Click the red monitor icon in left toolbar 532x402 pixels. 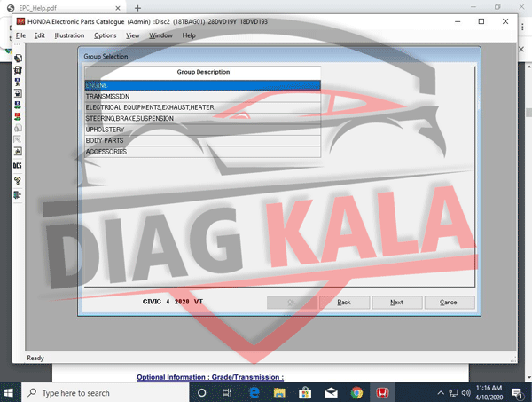click(18, 116)
